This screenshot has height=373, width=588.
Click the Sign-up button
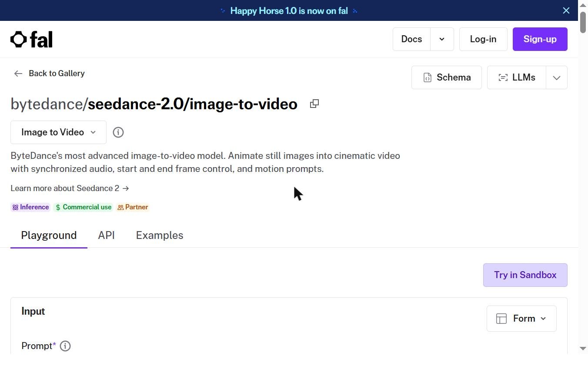pyautogui.click(x=540, y=39)
